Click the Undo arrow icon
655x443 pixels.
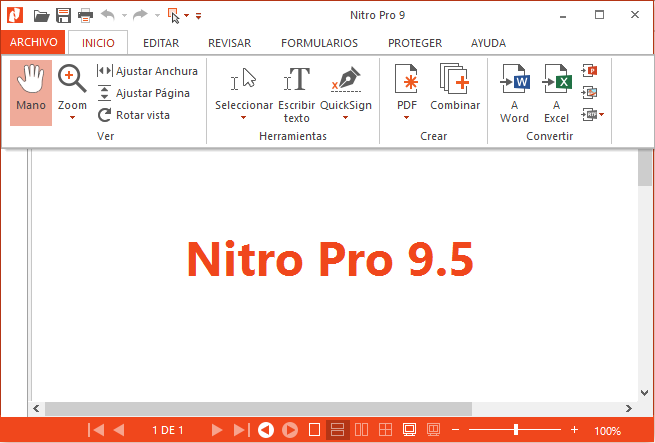tap(108, 15)
